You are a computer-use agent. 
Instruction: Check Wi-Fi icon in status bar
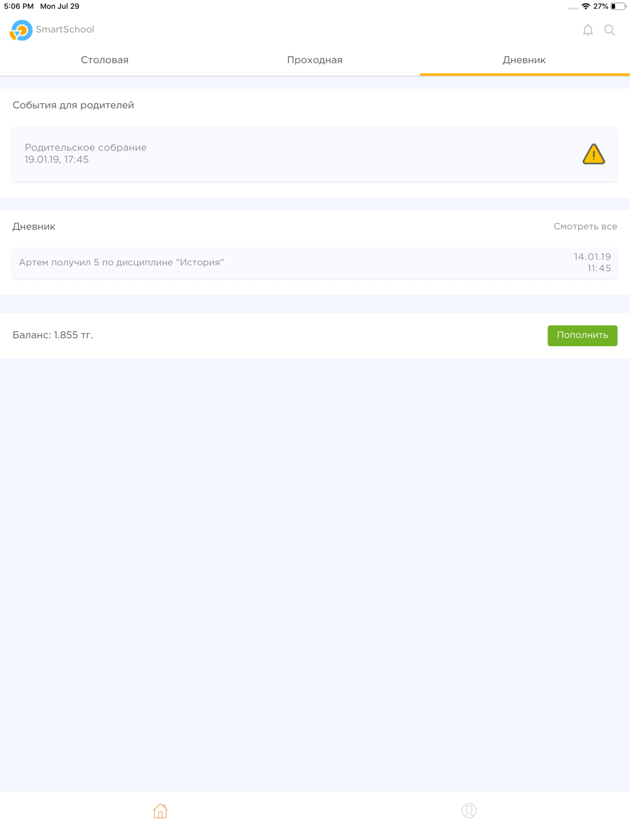[x=585, y=6]
